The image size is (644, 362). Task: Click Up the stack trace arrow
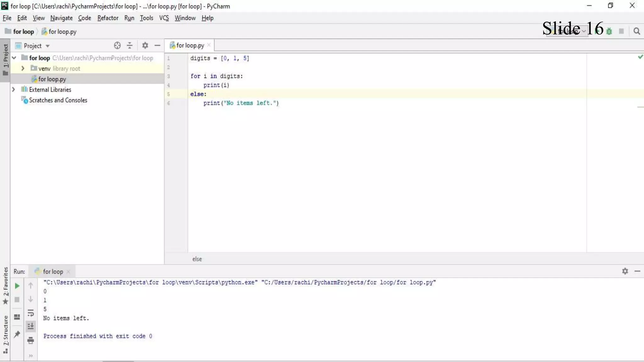point(31,285)
